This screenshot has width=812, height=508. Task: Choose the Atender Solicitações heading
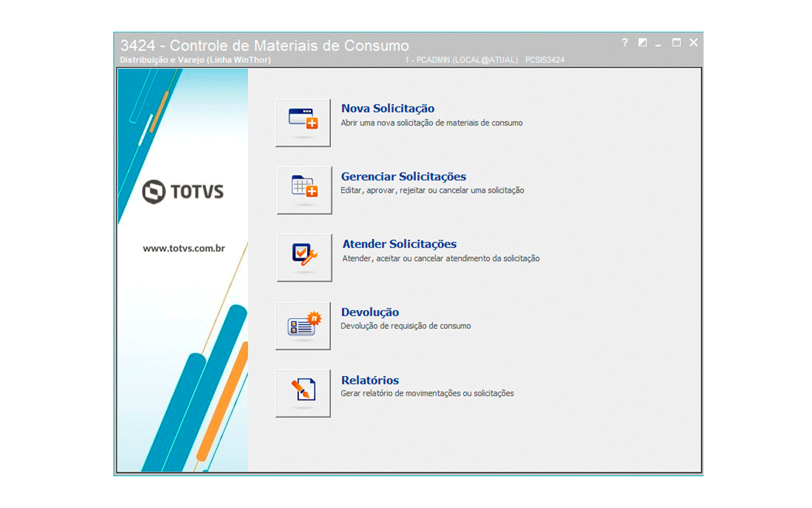click(399, 244)
